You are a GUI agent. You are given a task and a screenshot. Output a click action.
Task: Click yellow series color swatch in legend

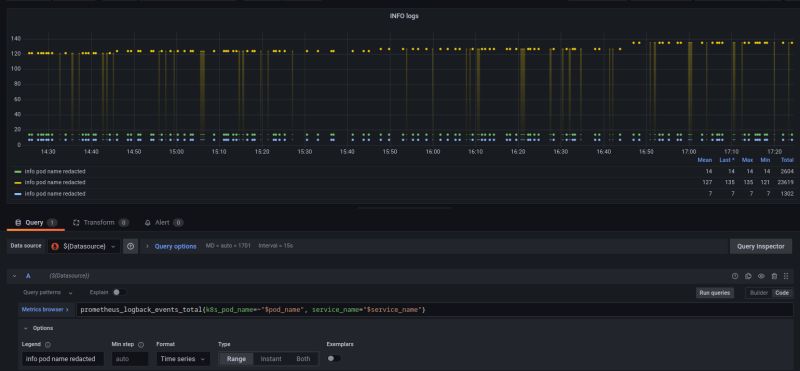18,183
